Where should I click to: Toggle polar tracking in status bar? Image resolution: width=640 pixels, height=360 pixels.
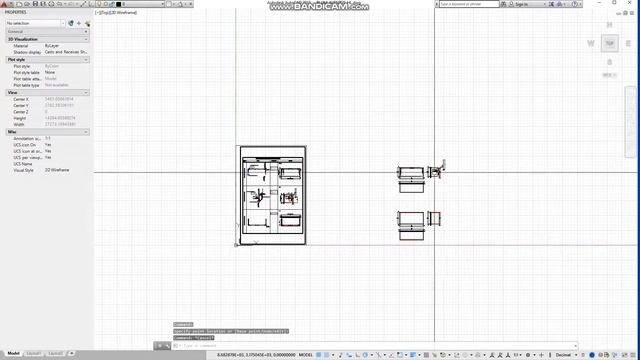point(365,355)
